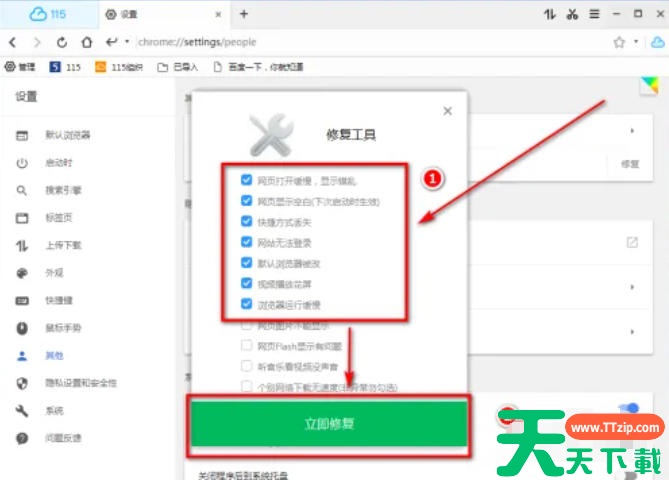Click the 上传下载 arrows icon in sidebar
Screen dimensions: 669x483
point(22,246)
